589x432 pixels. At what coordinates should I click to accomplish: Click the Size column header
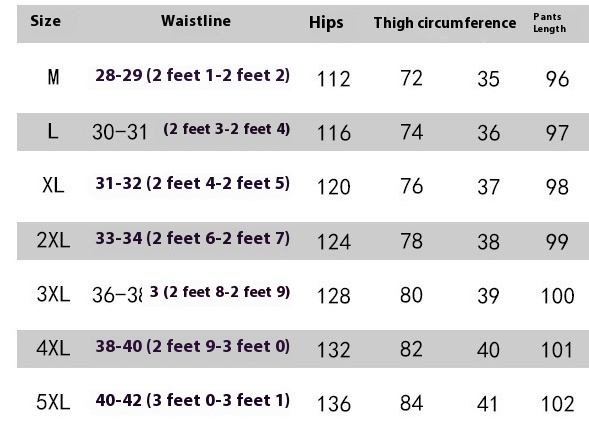pos(45,21)
